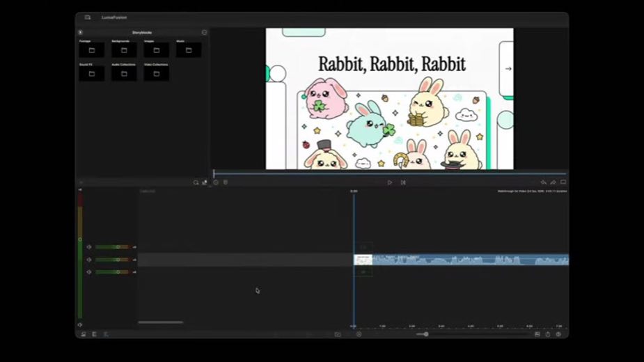This screenshot has height=362, width=644.
Task: Click the Rabbit preview video frame
Action: [389, 99]
